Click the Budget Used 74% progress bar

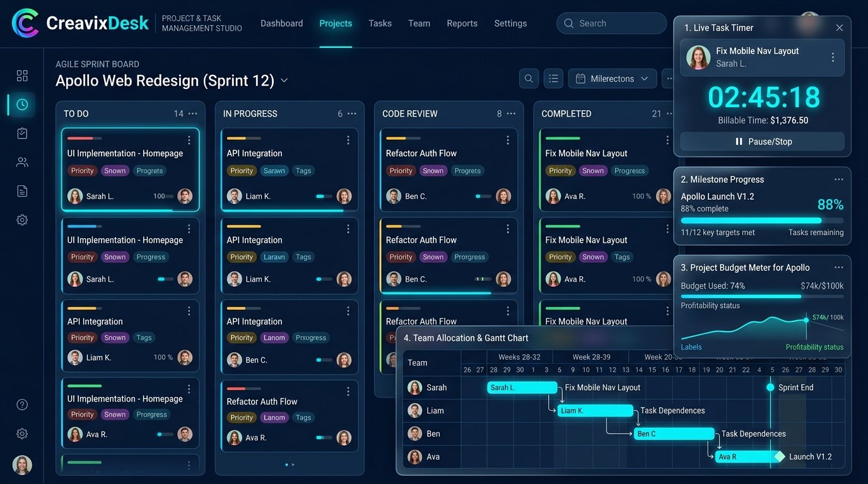pyautogui.click(x=762, y=296)
